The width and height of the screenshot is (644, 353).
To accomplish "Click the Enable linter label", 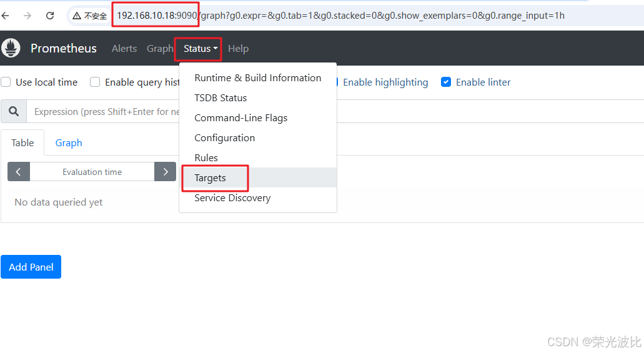I will pyautogui.click(x=483, y=82).
